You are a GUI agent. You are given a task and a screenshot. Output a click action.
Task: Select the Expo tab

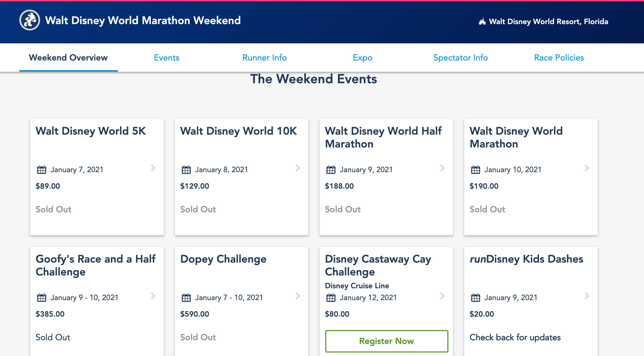tap(362, 58)
